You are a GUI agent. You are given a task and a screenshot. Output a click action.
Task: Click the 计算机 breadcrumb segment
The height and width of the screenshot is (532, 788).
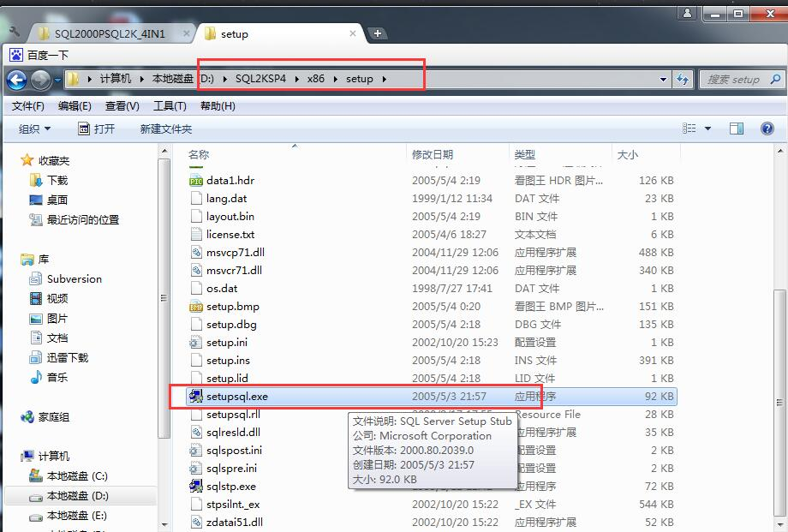pos(115,79)
